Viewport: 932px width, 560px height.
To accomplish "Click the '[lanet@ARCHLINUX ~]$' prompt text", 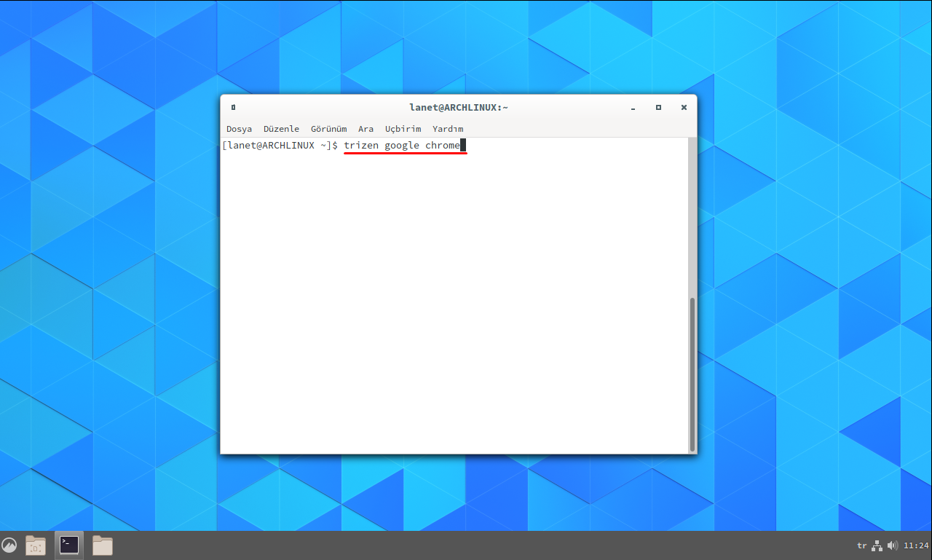I will pyautogui.click(x=280, y=146).
